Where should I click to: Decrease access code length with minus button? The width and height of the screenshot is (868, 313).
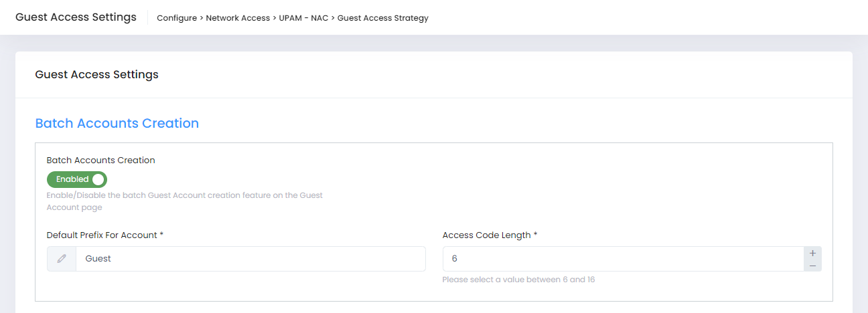(812, 266)
